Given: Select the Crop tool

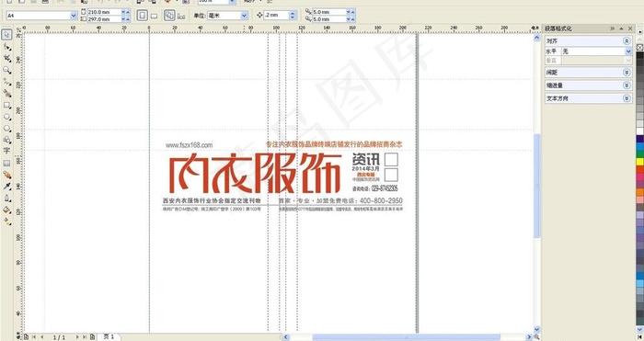Looking at the screenshot, I should 6,59.
